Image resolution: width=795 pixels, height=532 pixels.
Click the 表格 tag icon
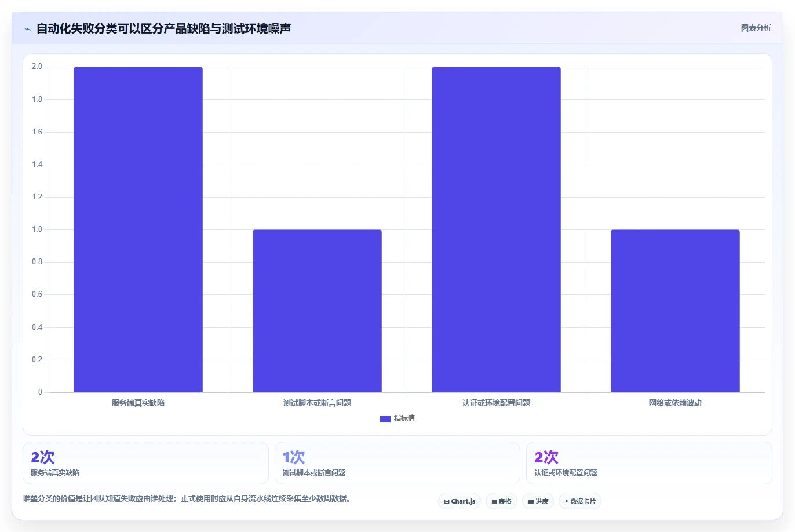point(494,502)
